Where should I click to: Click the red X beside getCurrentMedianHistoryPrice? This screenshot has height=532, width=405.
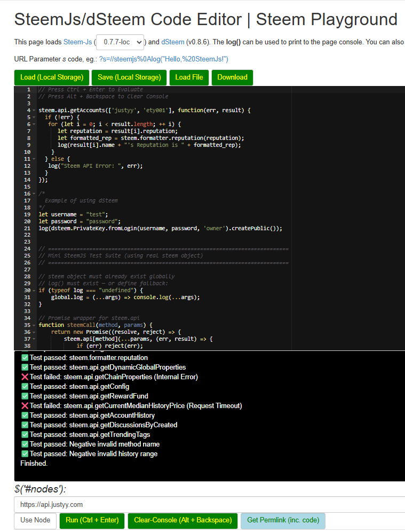[25, 406]
